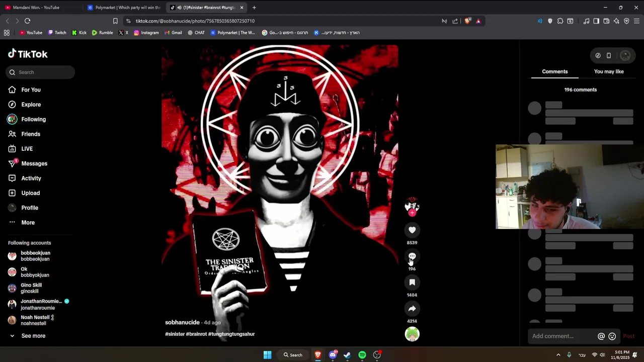Open the Brave VPN shield icon
Viewport: 644px width, 362px height.
626,21
